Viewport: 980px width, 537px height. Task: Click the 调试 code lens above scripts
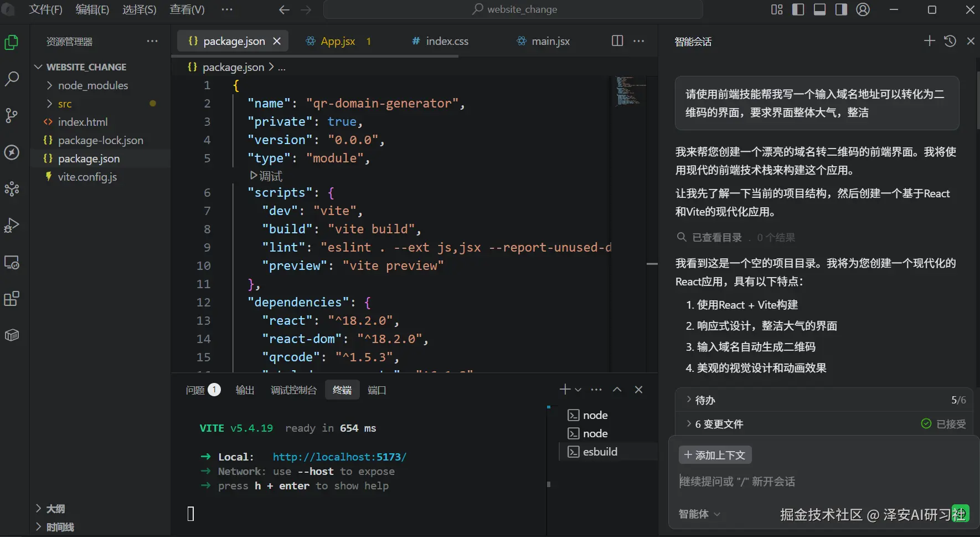point(266,176)
